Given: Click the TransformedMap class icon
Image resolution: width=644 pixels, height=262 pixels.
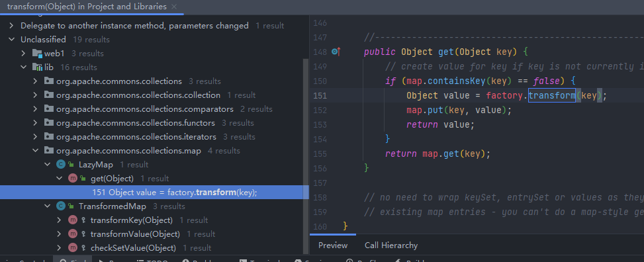Looking at the screenshot, I should pyautogui.click(x=61, y=206).
